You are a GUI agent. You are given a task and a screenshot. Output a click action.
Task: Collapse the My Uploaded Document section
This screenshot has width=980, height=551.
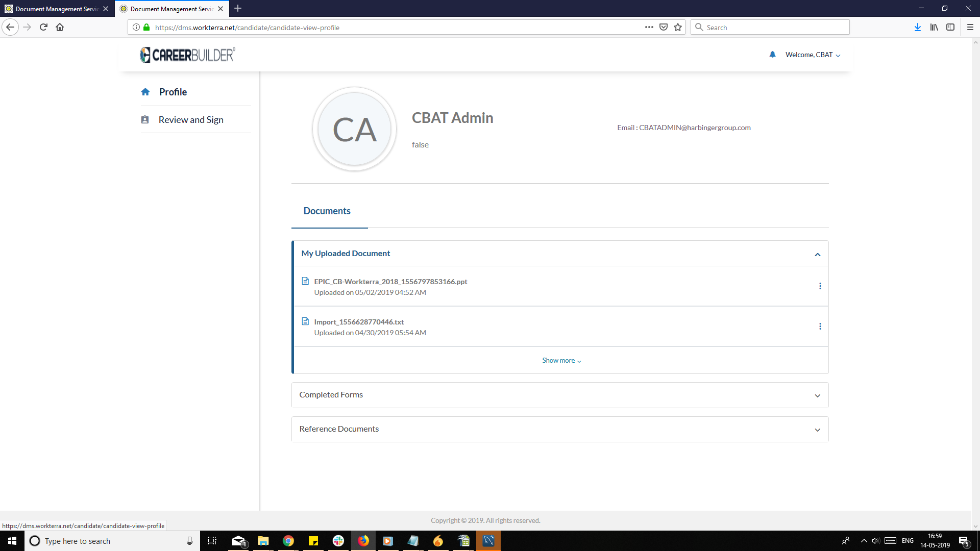click(817, 254)
